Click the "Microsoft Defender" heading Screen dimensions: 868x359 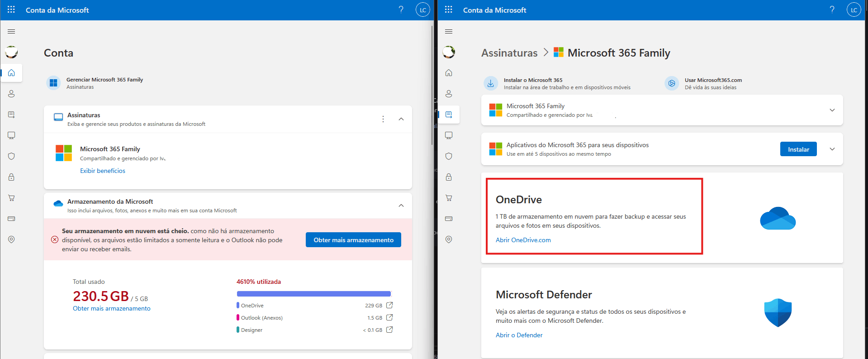coord(544,295)
